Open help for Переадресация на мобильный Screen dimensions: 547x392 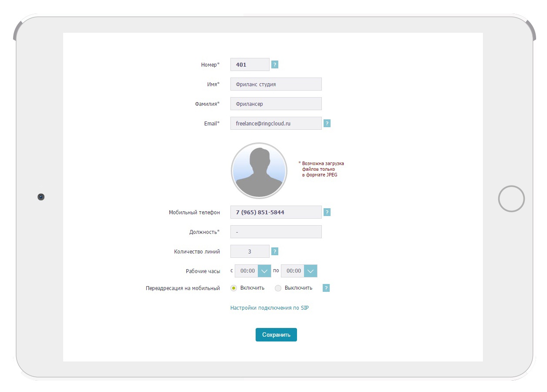click(x=326, y=288)
